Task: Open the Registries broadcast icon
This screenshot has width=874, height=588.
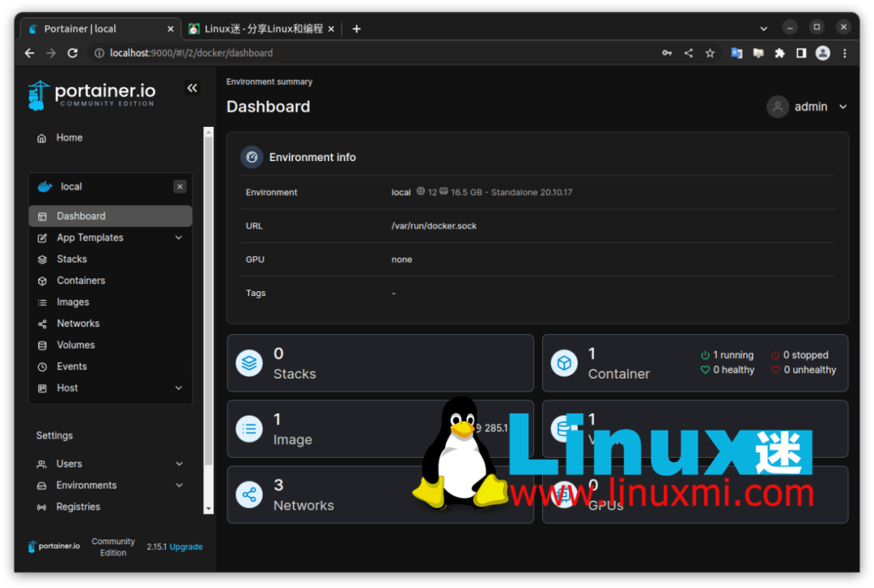Action: click(42, 506)
